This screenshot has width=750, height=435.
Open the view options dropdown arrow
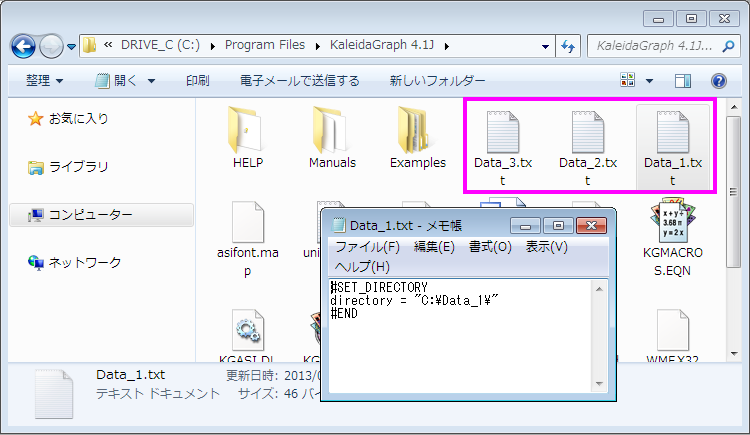pos(649,81)
